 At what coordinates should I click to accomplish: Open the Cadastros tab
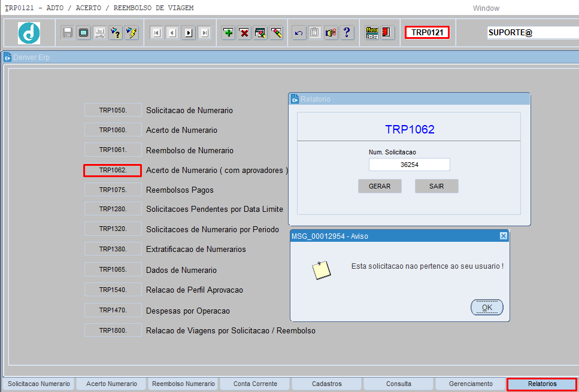pyautogui.click(x=326, y=384)
